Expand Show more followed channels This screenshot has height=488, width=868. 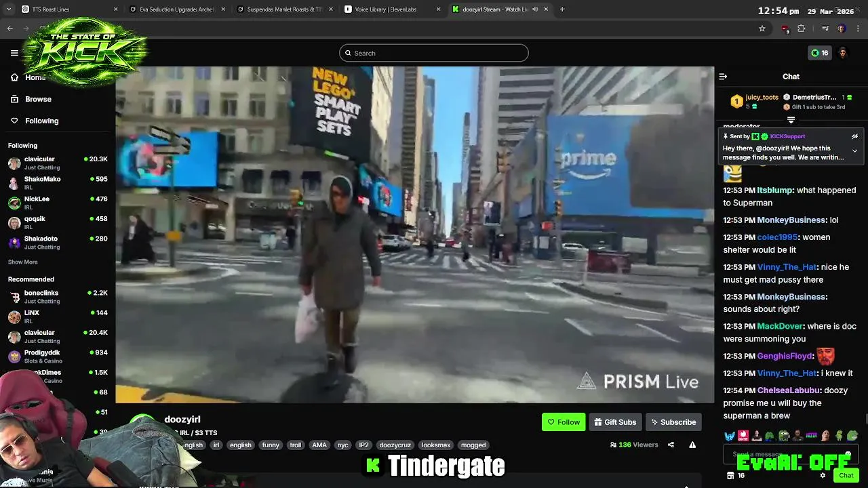coord(23,262)
